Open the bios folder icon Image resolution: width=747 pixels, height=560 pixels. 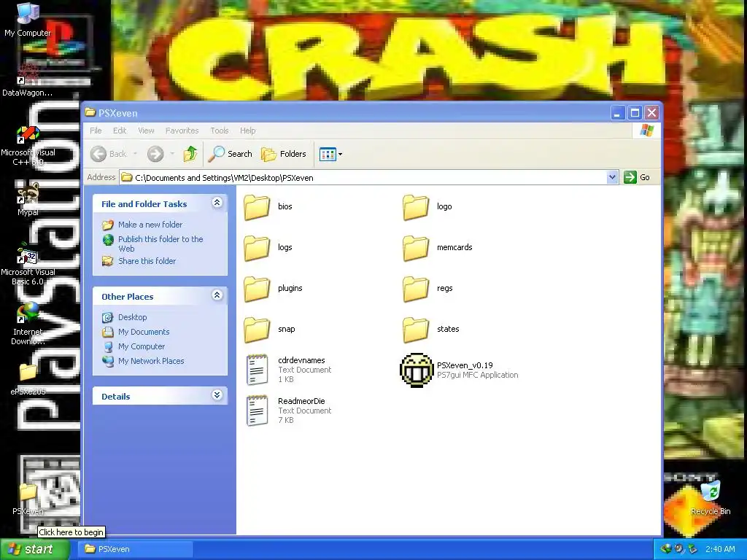coord(257,207)
